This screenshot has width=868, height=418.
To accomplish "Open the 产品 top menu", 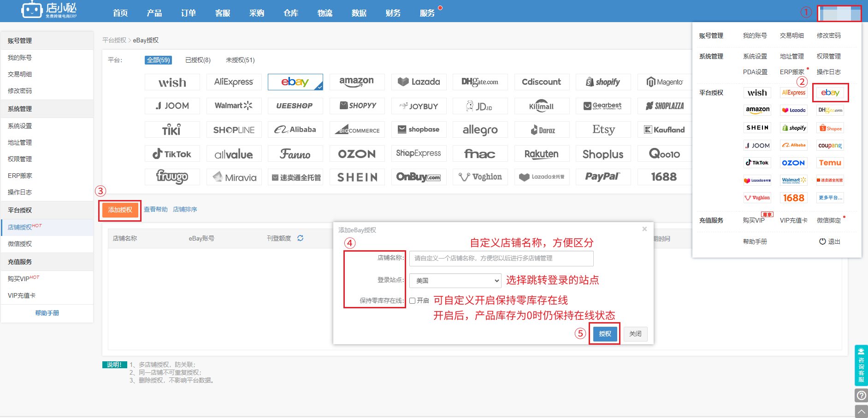I will [x=154, y=13].
